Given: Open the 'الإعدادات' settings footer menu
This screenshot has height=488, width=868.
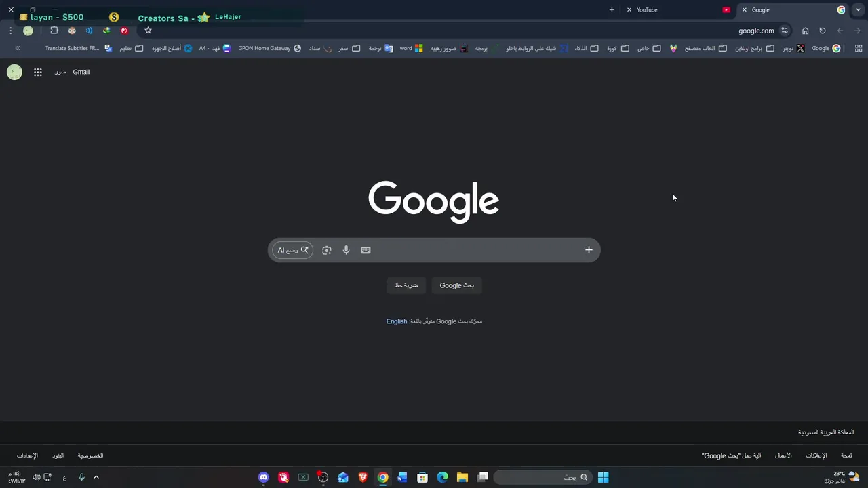Looking at the screenshot, I should [x=27, y=455].
